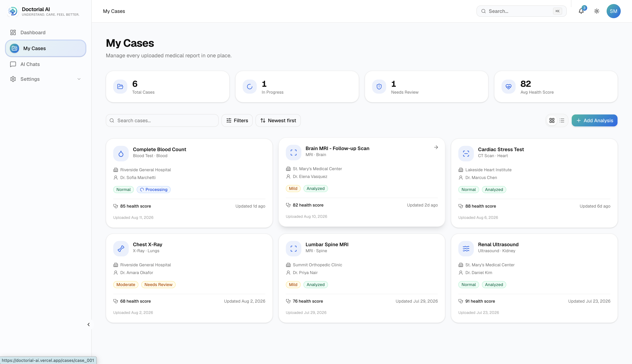Open Brain MRI case via arrow icon
Viewport: 632px width, 364px height.
436,147
